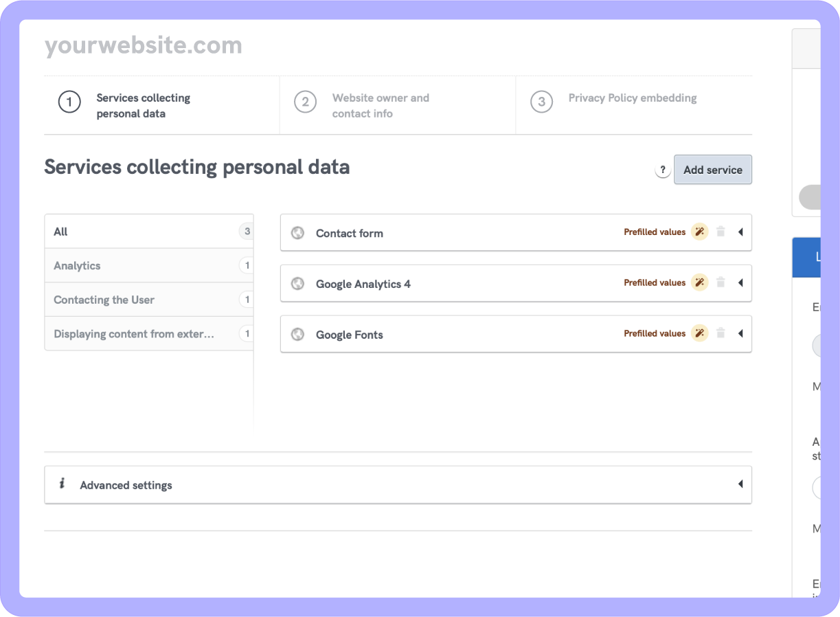The height and width of the screenshot is (617, 840).
Task: Expand the Contact form service row
Action: coord(740,232)
